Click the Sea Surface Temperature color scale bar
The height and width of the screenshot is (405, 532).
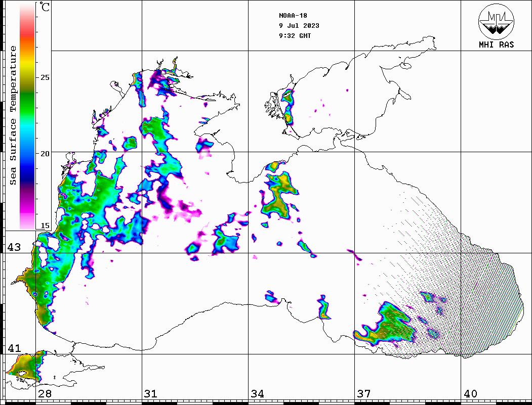click(27, 116)
